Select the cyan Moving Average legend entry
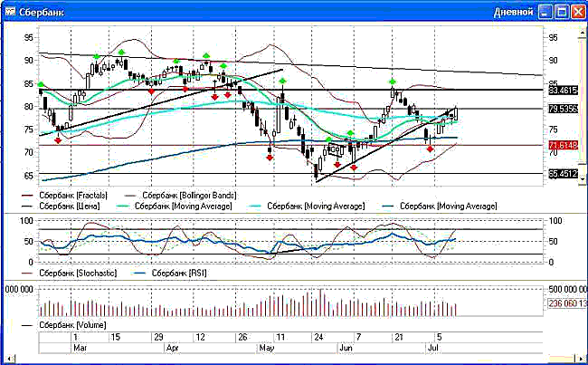588x365 pixels. (308, 207)
